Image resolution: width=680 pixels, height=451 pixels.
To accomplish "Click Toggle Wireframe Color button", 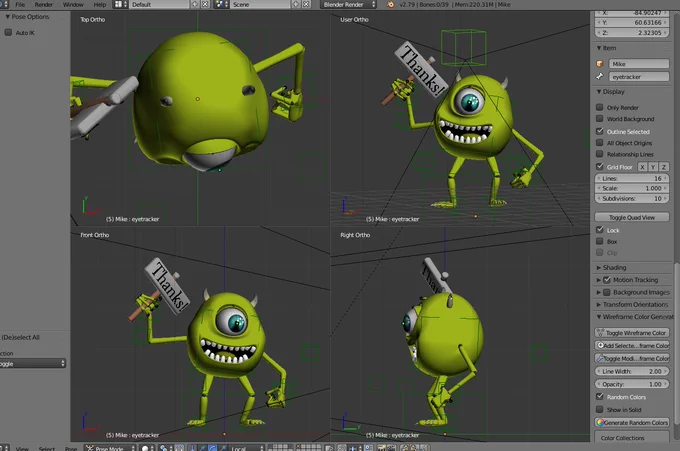I will click(x=632, y=333).
